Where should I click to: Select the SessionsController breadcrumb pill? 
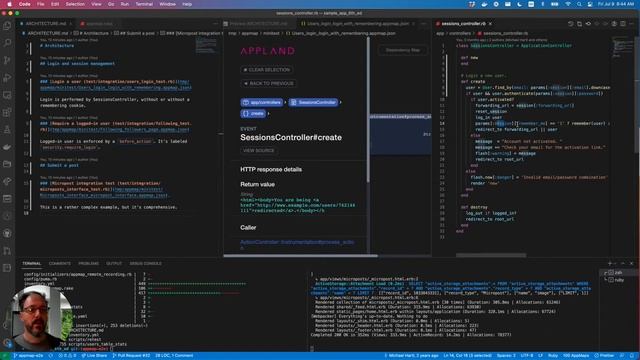(313, 102)
